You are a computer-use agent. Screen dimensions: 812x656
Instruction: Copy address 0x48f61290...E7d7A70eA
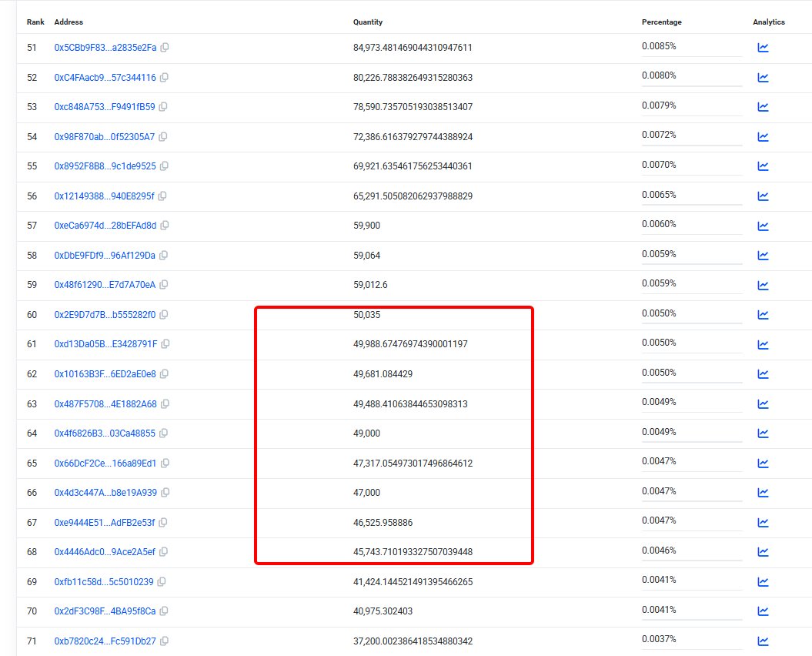164,284
